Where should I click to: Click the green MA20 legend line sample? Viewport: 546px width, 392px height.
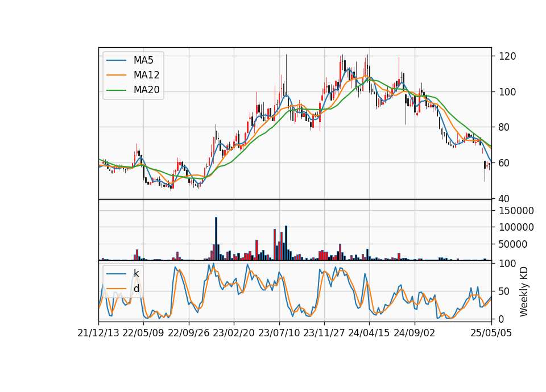(116, 90)
